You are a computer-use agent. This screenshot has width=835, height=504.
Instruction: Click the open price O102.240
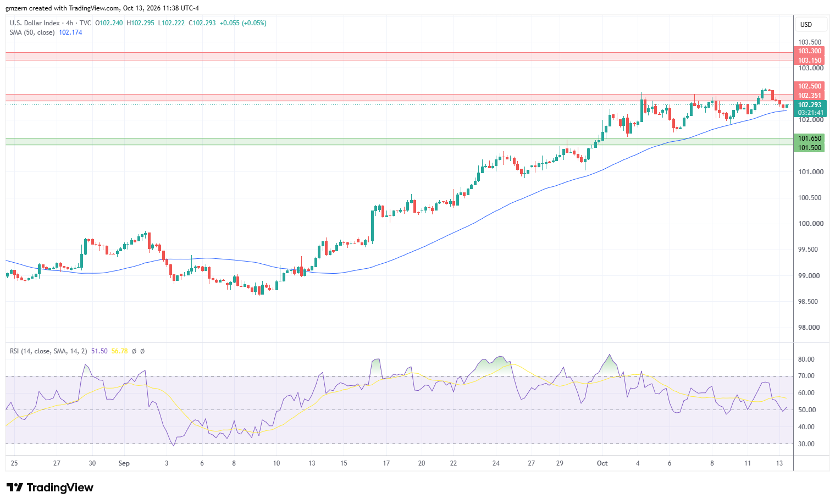coord(109,23)
